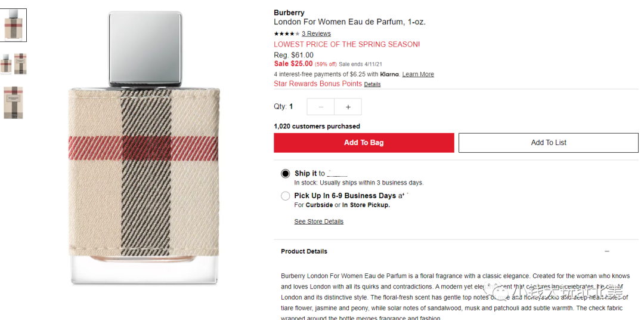
Task: Select the first bottle thumbnail
Action: click(x=13, y=24)
